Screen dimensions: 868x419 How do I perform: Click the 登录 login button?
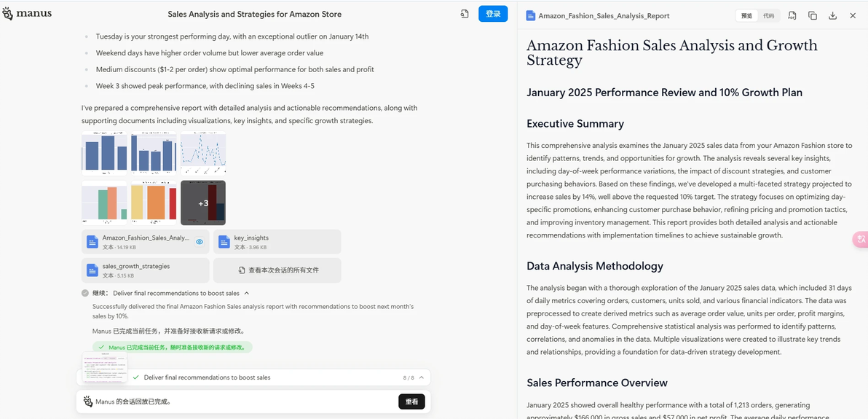(x=493, y=14)
